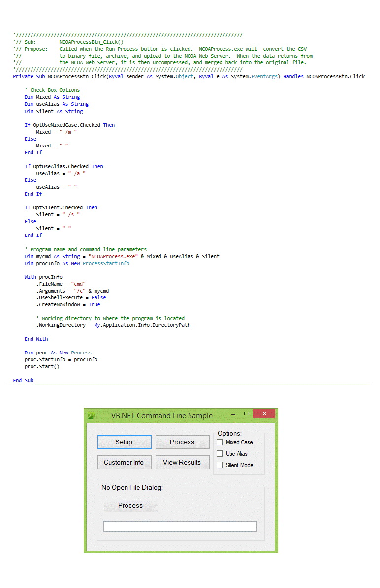Click the No Open File Dialog: label

[x=132, y=488]
